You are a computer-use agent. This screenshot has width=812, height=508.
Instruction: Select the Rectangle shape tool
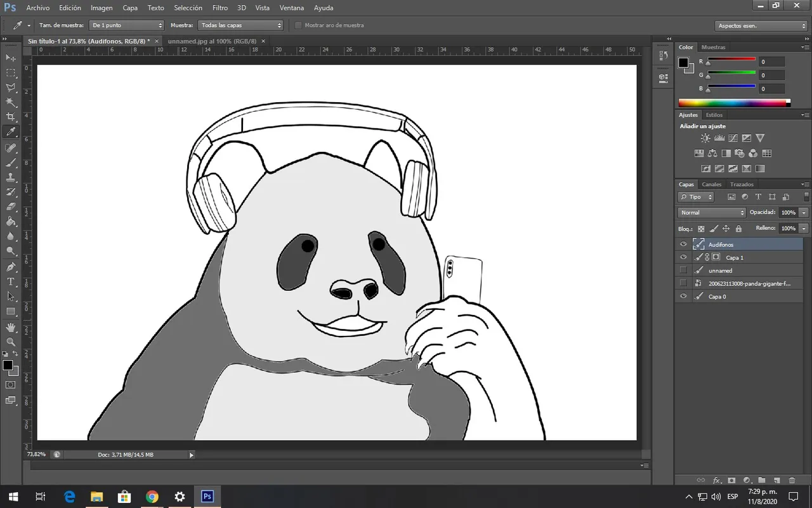coord(11,311)
